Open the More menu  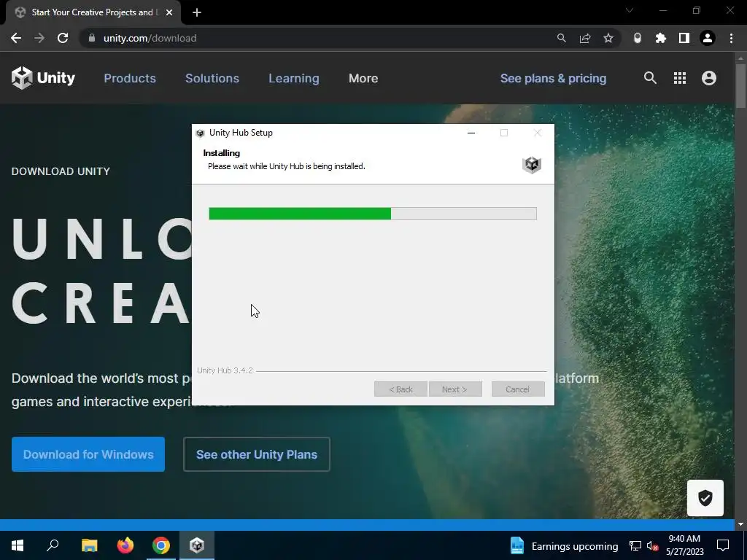tap(363, 78)
